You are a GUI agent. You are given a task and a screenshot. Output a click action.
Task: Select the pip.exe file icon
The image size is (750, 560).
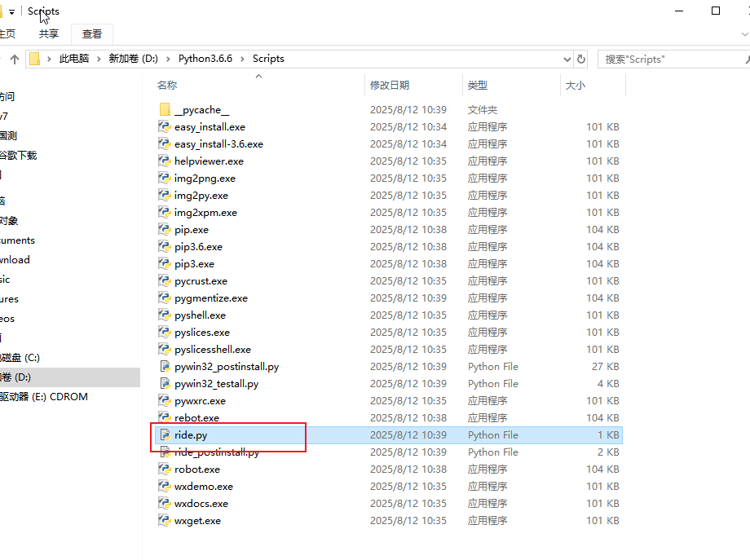(165, 230)
